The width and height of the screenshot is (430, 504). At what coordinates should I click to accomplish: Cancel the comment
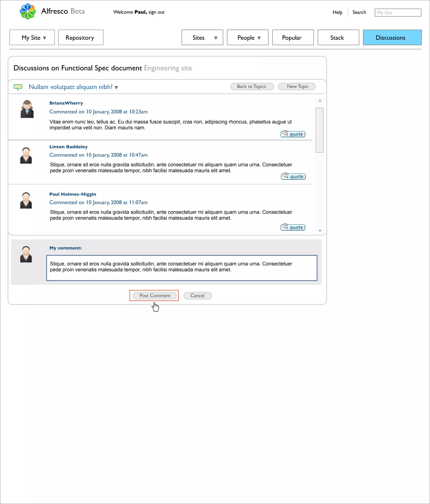(198, 295)
